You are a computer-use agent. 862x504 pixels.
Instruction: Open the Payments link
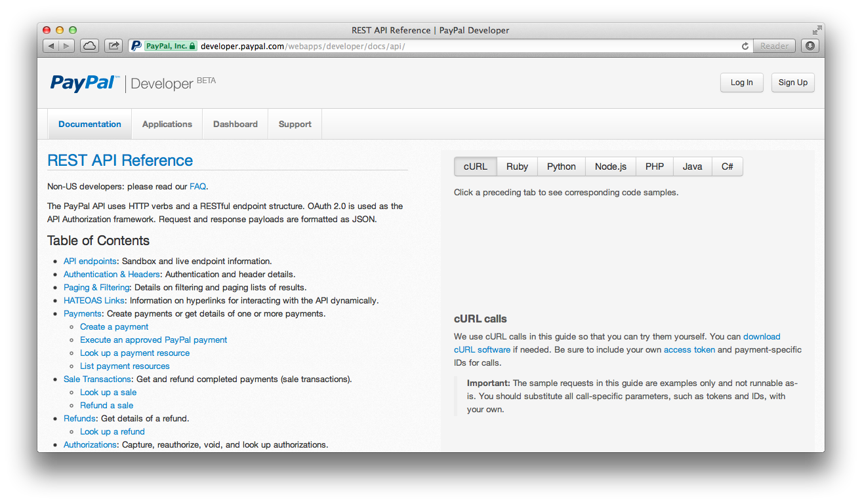(x=83, y=313)
